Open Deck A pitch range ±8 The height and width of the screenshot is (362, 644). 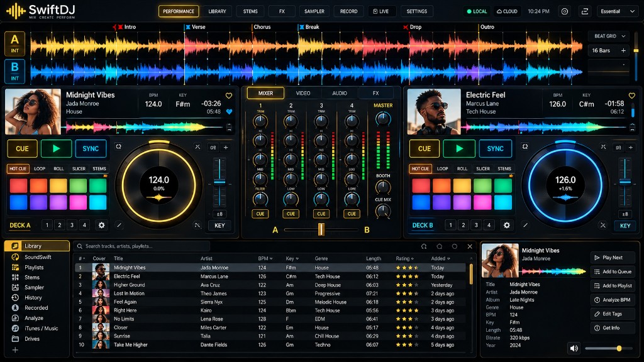(219, 214)
